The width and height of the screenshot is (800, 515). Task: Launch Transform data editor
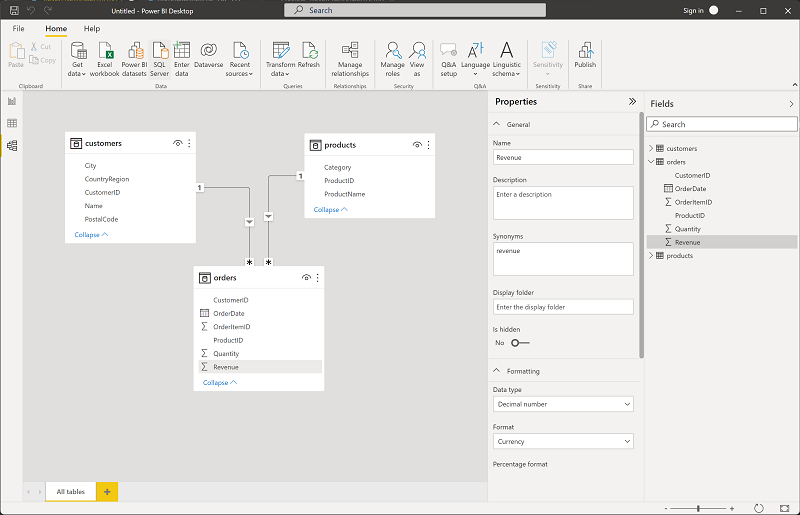click(x=280, y=59)
